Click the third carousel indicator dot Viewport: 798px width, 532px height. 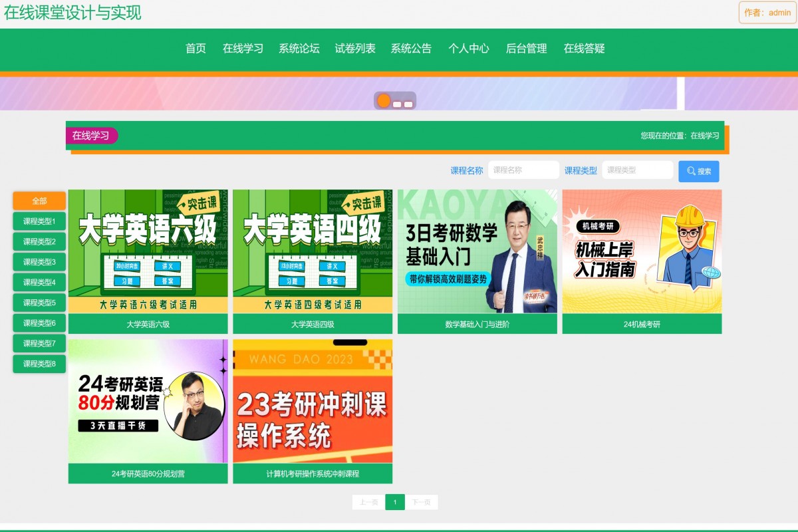(406, 104)
